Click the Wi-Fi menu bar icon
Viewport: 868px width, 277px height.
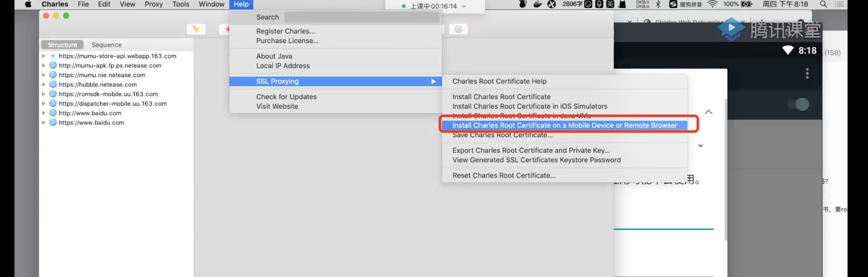click(x=713, y=4)
